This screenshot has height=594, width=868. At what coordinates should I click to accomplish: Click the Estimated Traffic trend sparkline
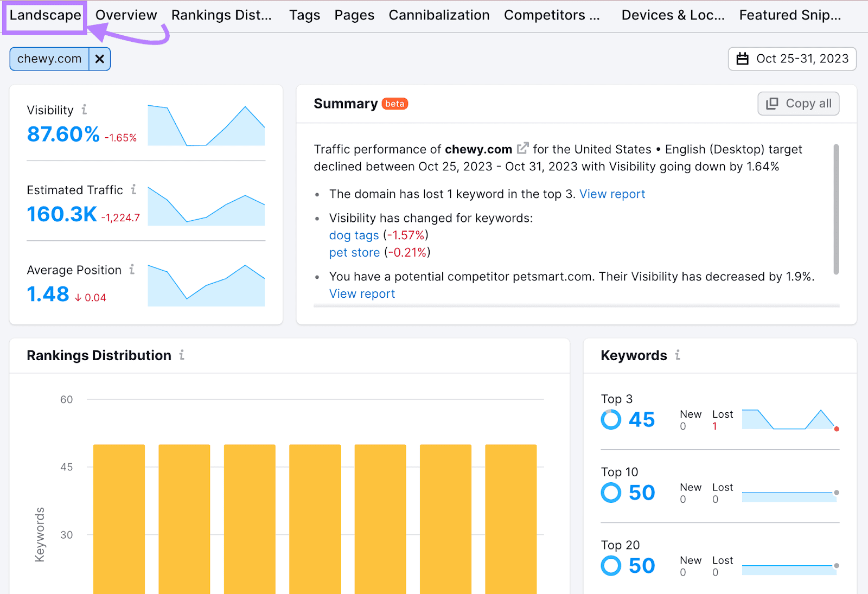[x=206, y=206]
